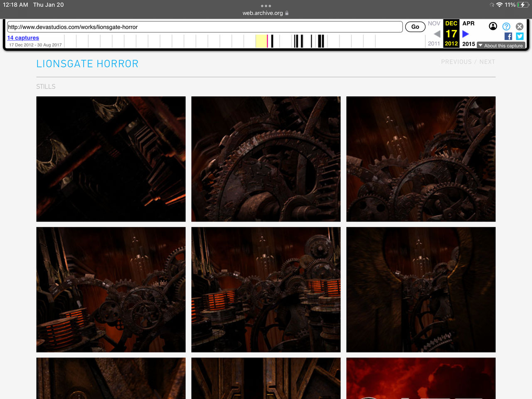Open top-right still of gears with spire

[421, 159]
